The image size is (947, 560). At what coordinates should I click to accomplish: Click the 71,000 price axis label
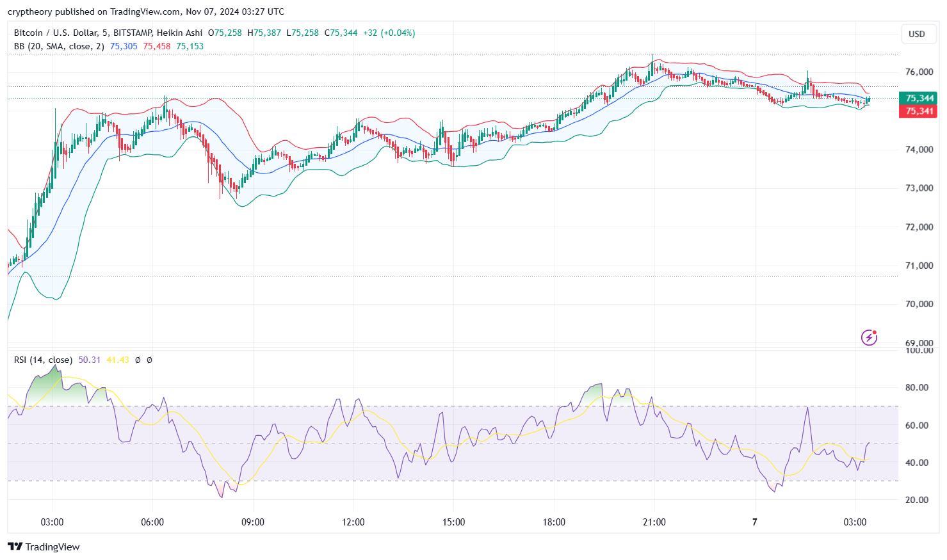919,266
